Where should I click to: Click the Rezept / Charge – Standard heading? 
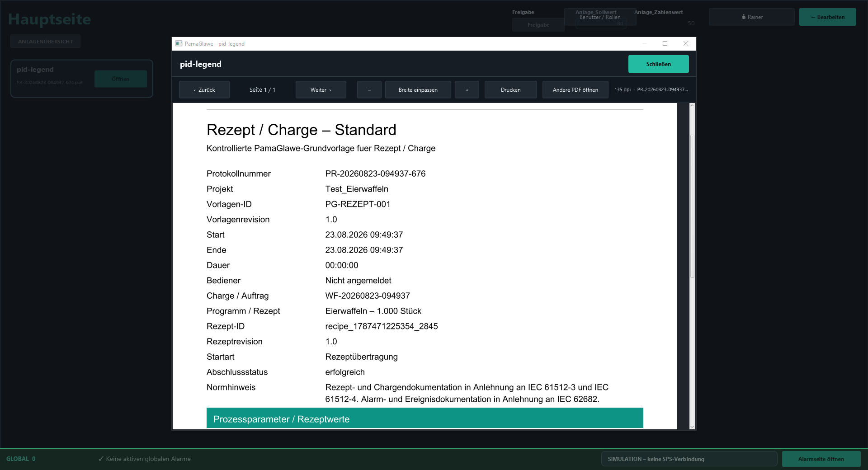click(x=301, y=130)
